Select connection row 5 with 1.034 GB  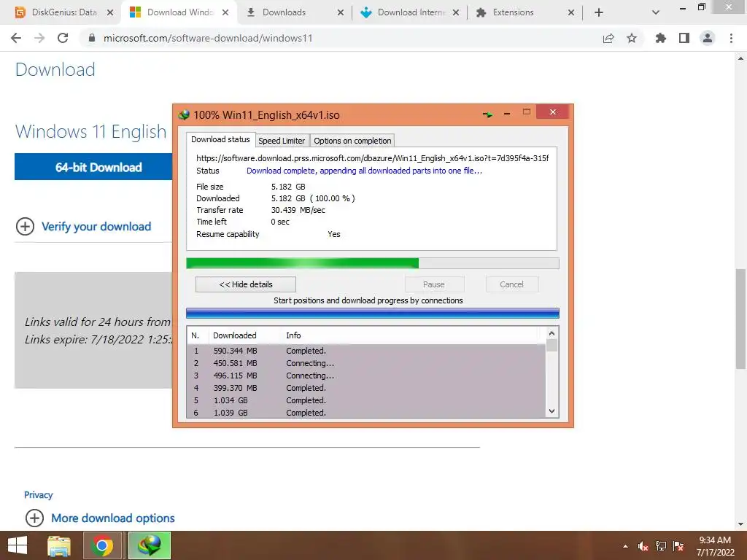pyautogui.click(x=366, y=400)
